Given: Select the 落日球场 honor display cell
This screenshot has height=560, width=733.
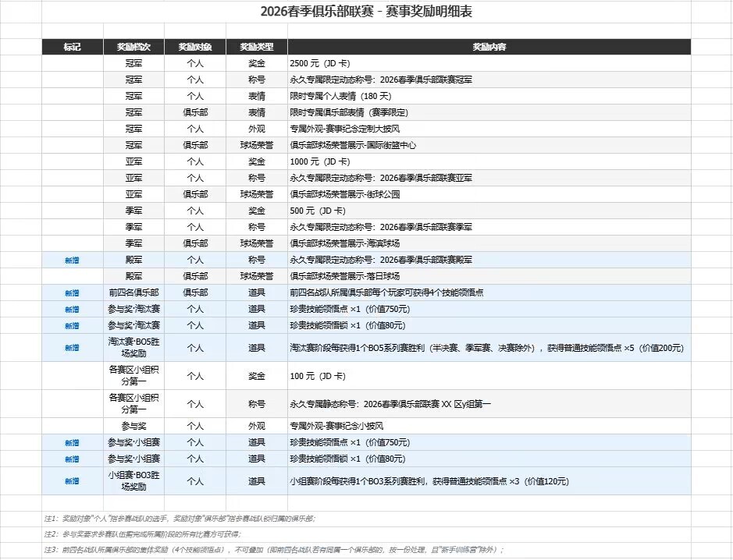Looking at the screenshot, I should [489, 276].
